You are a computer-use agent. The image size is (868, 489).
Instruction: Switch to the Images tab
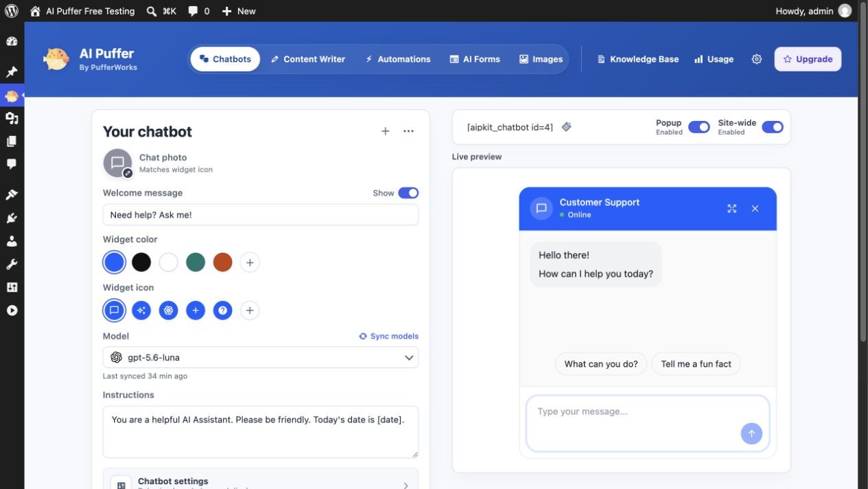coord(541,59)
